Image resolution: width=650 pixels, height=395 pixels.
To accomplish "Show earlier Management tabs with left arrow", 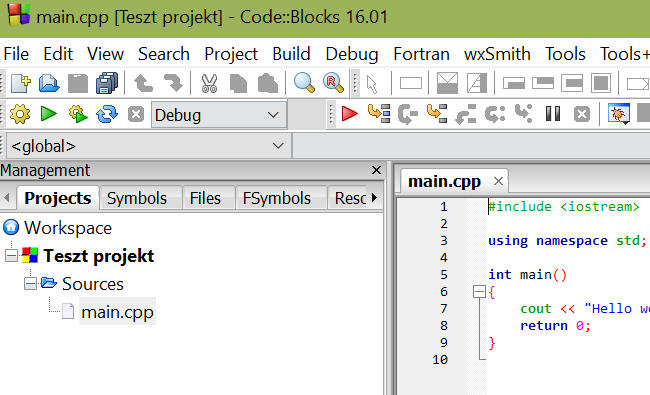I will coord(6,198).
